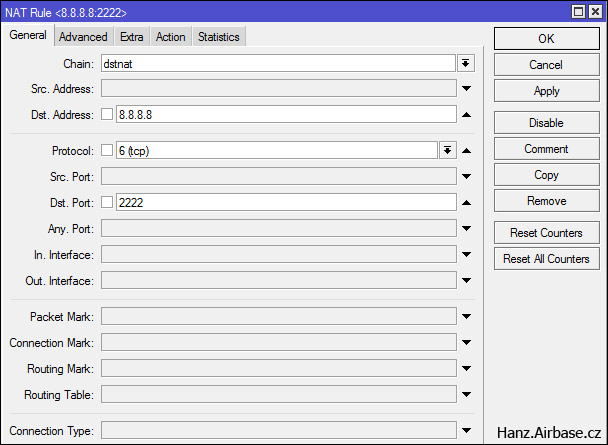
Task: Copy this NAT rule
Action: [x=547, y=175]
